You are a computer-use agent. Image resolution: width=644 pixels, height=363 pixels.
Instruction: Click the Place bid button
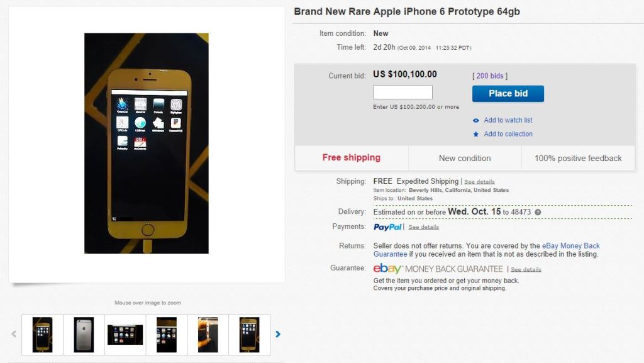pos(508,94)
